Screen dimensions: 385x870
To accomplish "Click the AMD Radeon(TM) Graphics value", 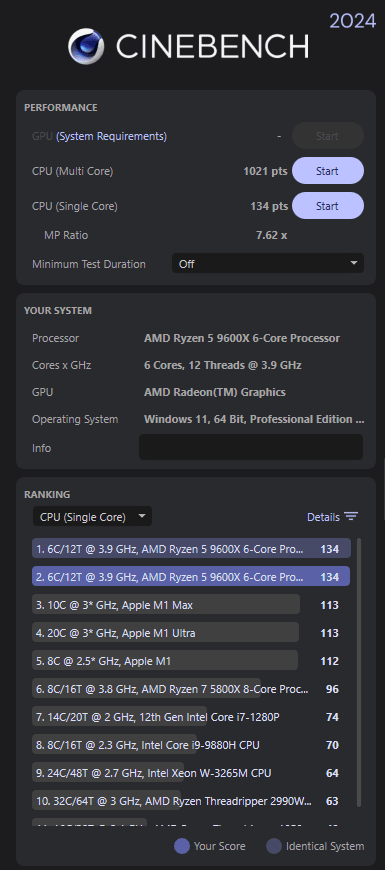I will click(x=215, y=392).
